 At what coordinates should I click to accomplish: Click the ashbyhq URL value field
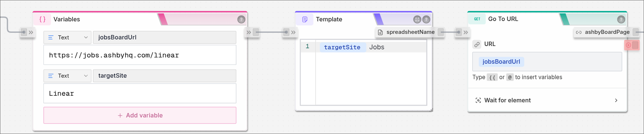click(x=140, y=55)
